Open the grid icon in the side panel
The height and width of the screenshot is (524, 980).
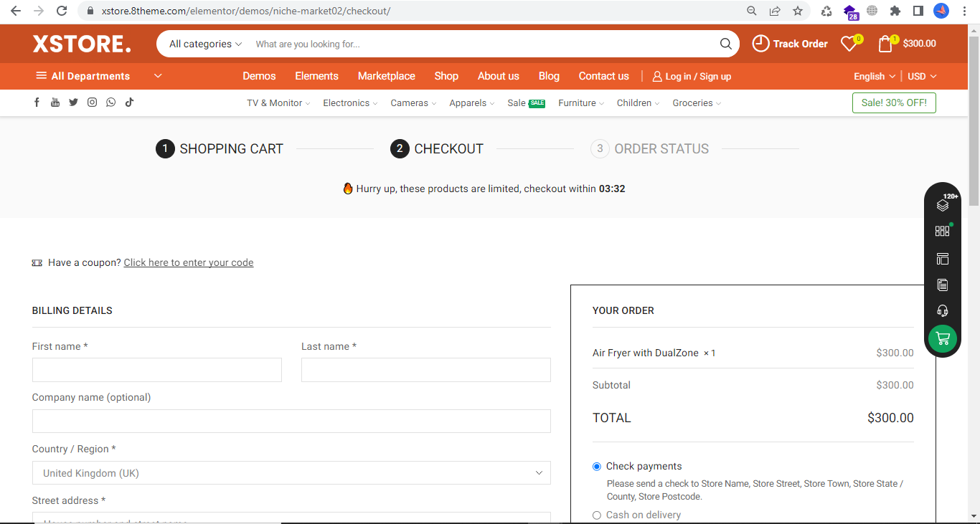coord(943,231)
